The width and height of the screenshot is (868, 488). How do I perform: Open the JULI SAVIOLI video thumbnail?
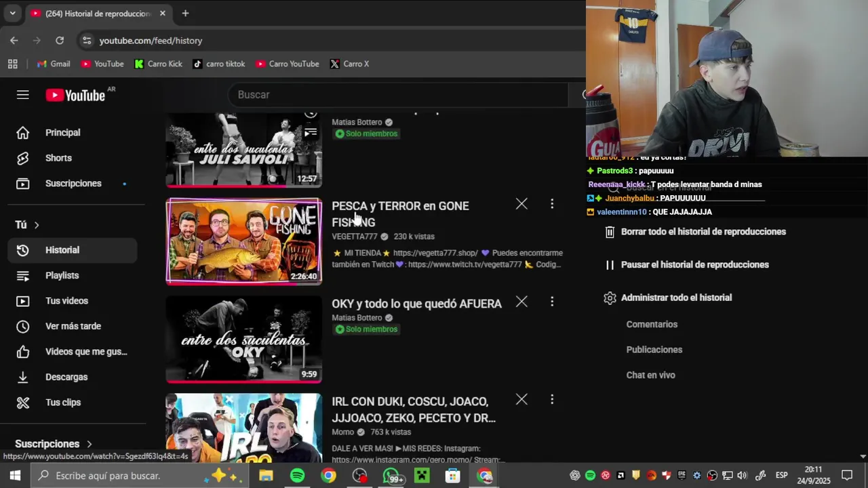click(244, 150)
